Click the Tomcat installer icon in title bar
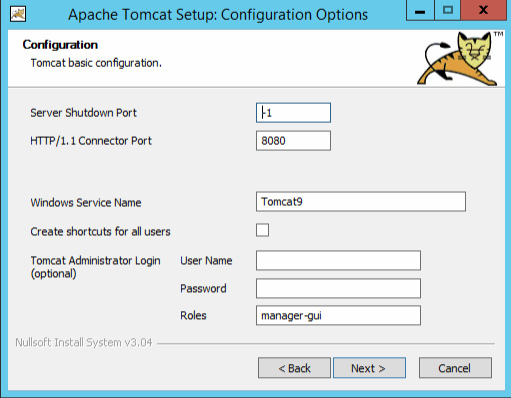 pos(18,14)
